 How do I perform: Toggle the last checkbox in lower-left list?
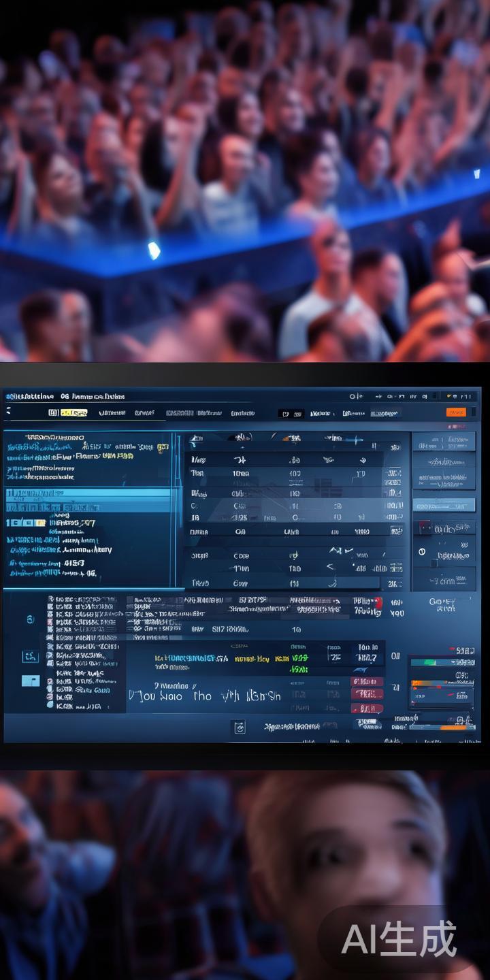coord(50,706)
